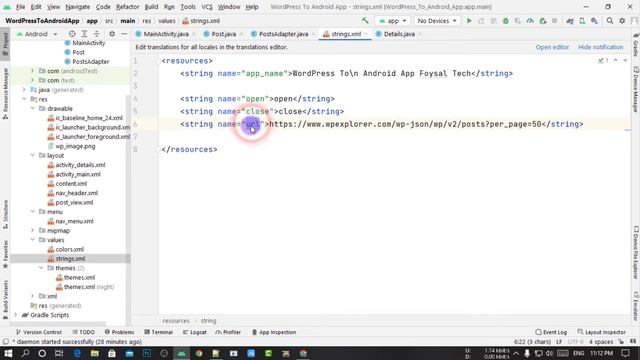Open Device Manager side panel
The width and height of the screenshot is (640, 360).
click(x=636, y=89)
